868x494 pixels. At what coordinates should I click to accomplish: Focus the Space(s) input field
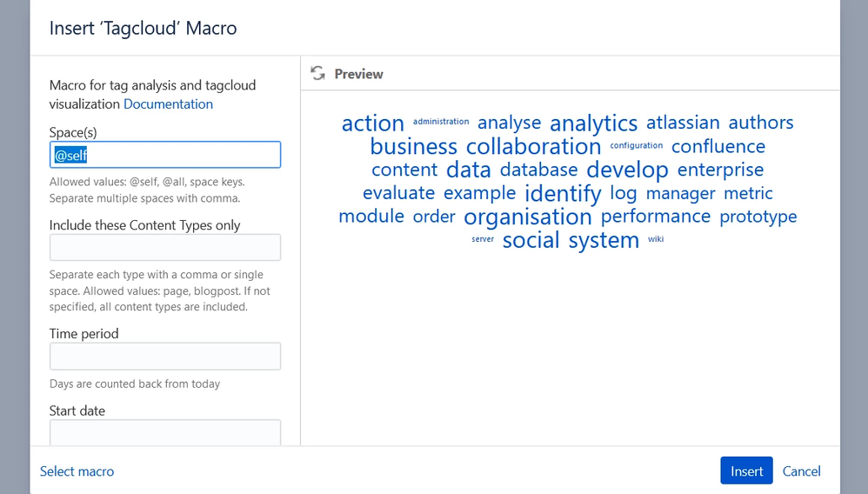165,155
